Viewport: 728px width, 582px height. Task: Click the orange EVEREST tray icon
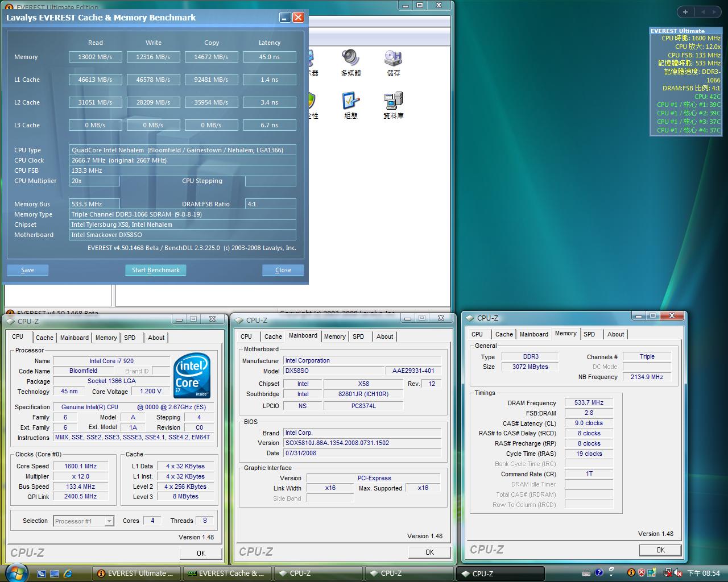point(631,573)
